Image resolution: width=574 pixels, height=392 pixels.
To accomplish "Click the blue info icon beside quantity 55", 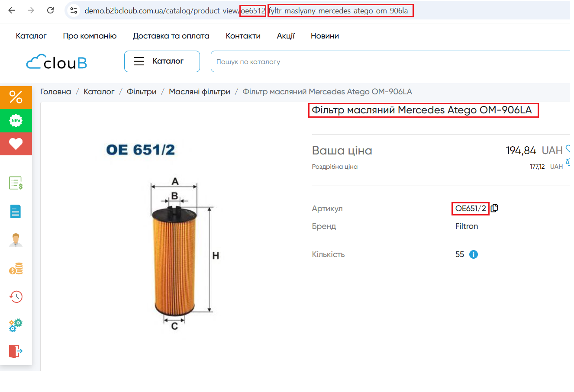I will coord(474,254).
